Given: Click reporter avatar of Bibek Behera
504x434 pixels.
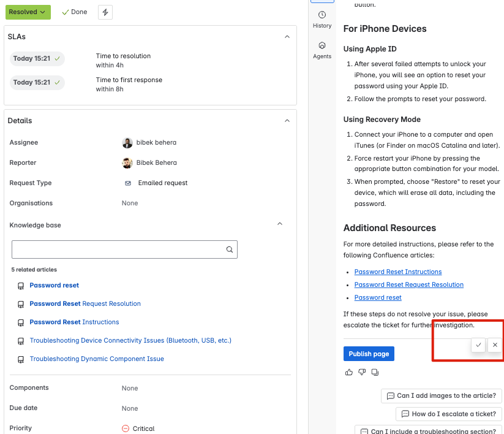Looking at the screenshot, I should tap(127, 163).
